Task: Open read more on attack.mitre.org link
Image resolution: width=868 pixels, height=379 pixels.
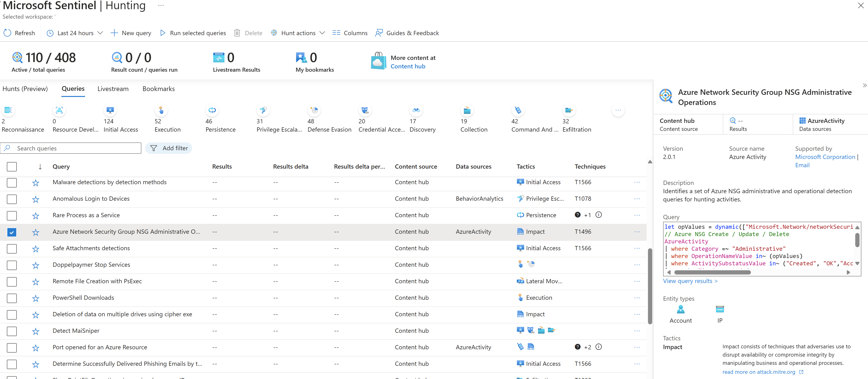Action: pyautogui.click(x=762, y=372)
